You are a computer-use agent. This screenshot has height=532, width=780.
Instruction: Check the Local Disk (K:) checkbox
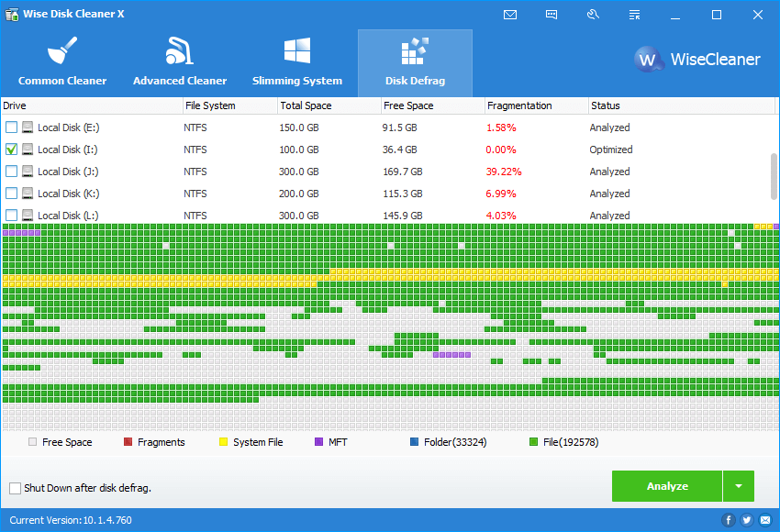pyautogui.click(x=11, y=193)
